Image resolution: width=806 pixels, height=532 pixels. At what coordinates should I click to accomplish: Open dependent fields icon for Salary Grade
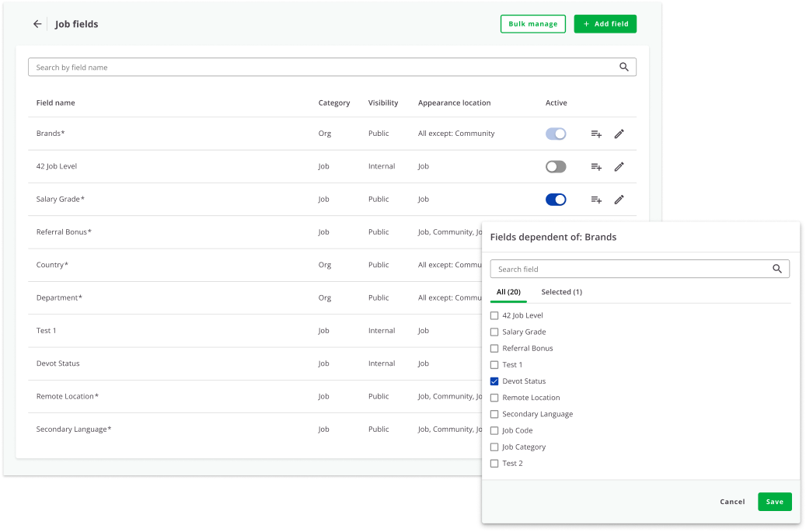tap(595, 199)
